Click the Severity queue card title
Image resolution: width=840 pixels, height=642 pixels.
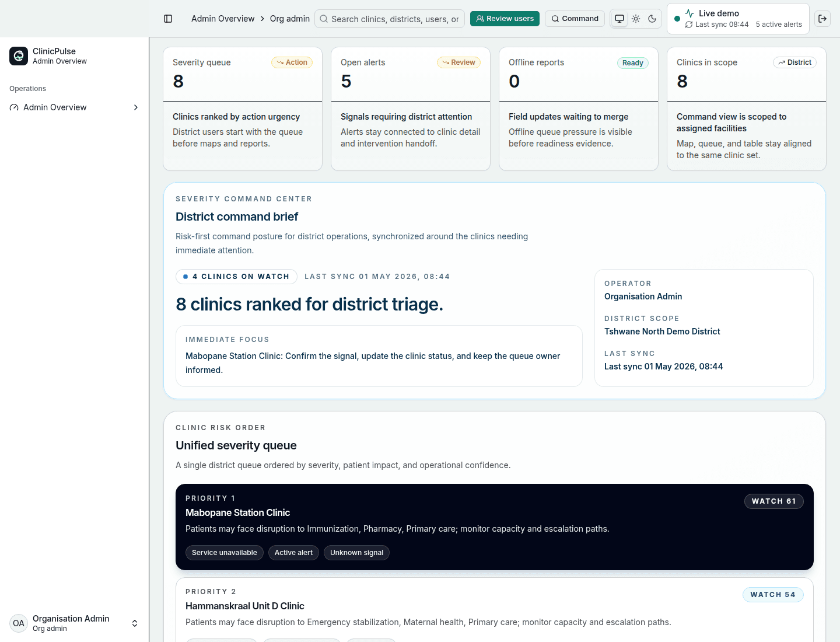point(202,62)
